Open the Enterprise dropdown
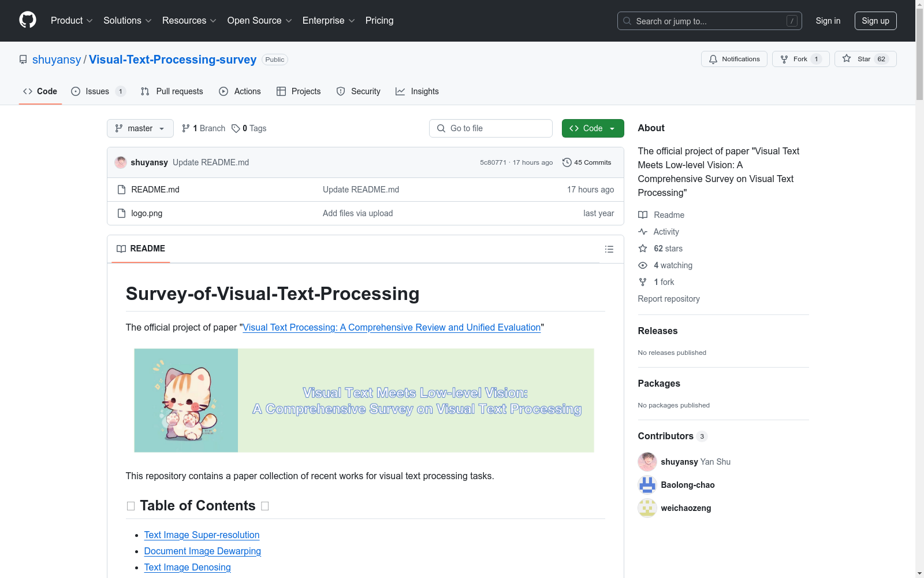Image resolution: width=924 pixels, height=578 pixels. [329, 21]
